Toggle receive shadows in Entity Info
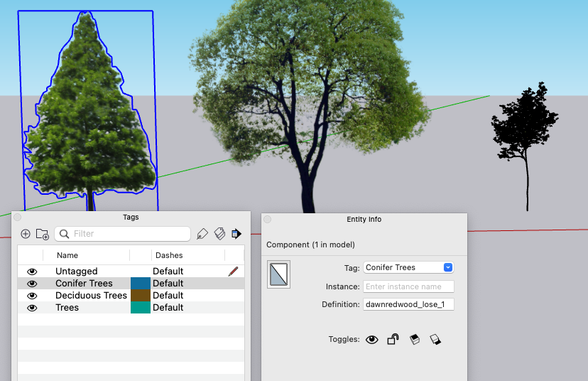The height and width of the screenshot is (381, 588). [x=435, y=339]
